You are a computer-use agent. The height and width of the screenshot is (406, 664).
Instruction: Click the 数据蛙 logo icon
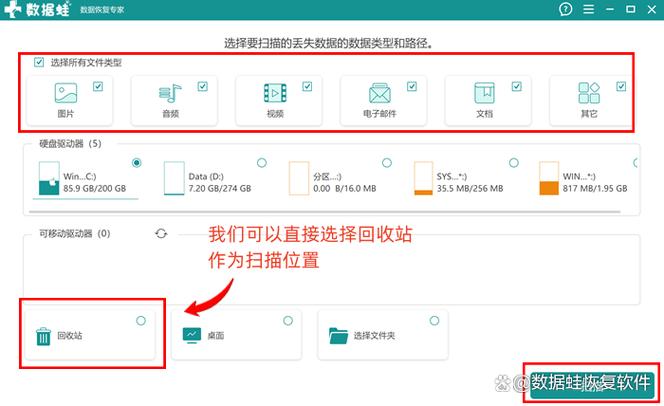12,9
